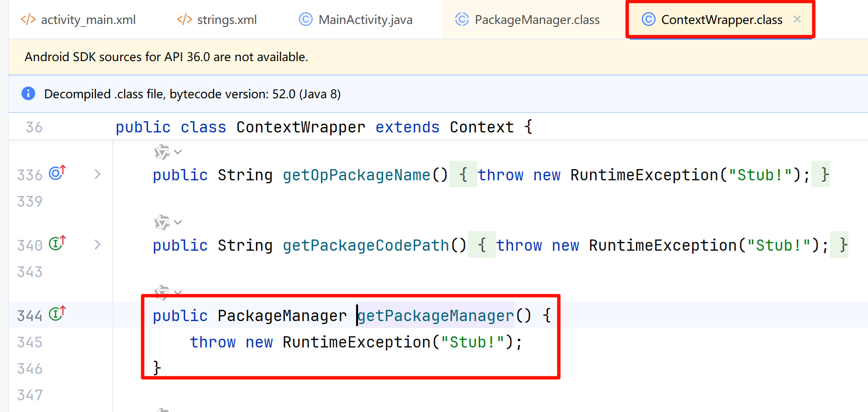This screenshot has height=412, width=868.
Task: Select the PackageManager.class tab
Action: coord(536,20)
